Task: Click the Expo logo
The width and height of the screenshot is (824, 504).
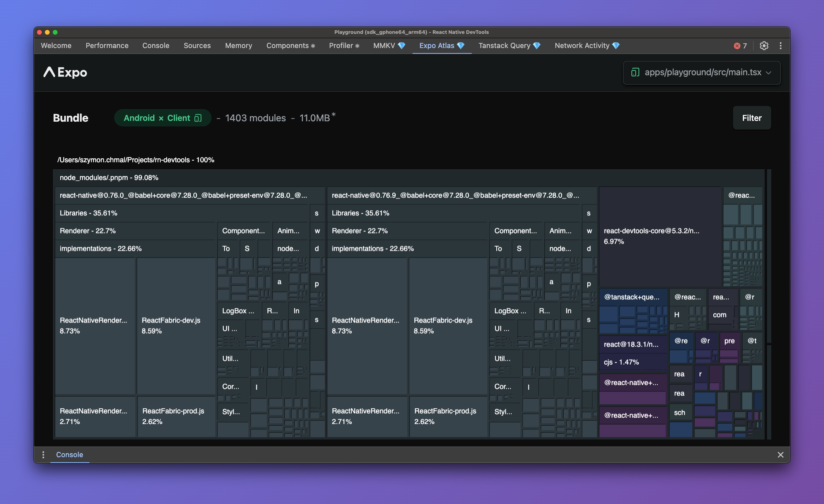Action: (65, 72)
